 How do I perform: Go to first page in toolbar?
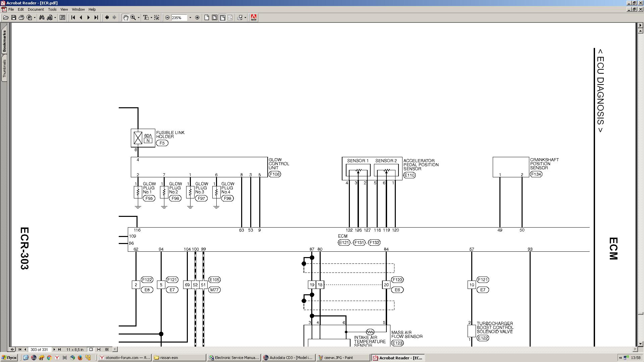[73, 17]
